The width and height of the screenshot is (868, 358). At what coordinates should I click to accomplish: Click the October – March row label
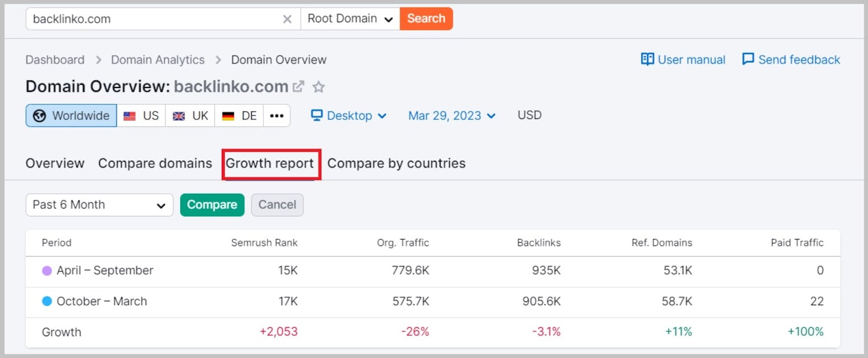coord(101,302)
